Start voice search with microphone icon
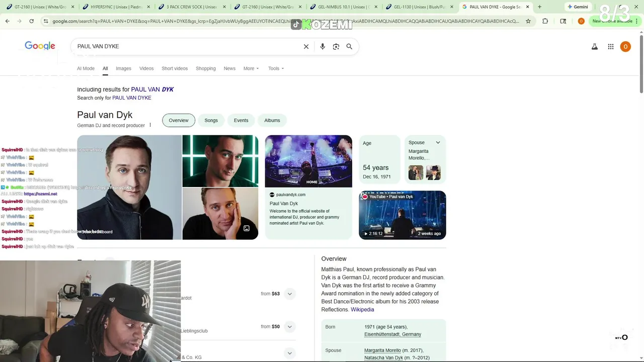644x362 pixels. tap(323, 46)
